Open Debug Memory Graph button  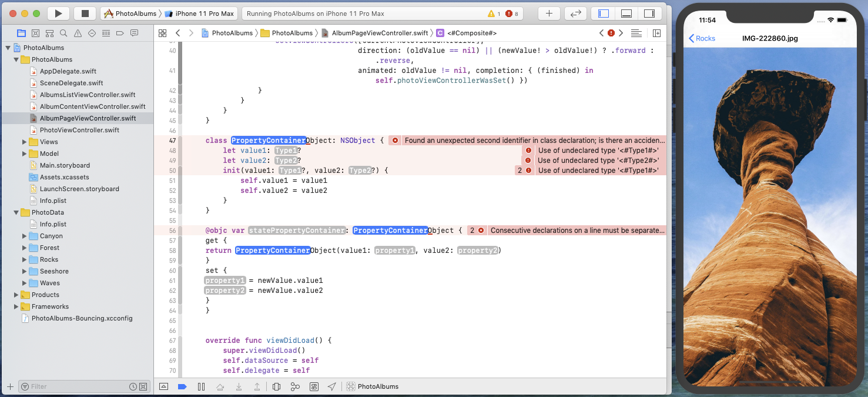(295, 386)
